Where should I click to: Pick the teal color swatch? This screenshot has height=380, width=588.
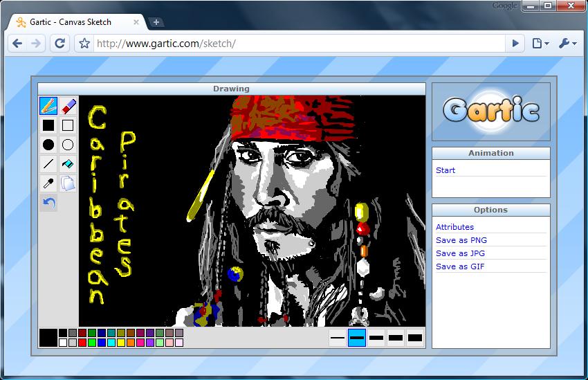pos(111,333)
